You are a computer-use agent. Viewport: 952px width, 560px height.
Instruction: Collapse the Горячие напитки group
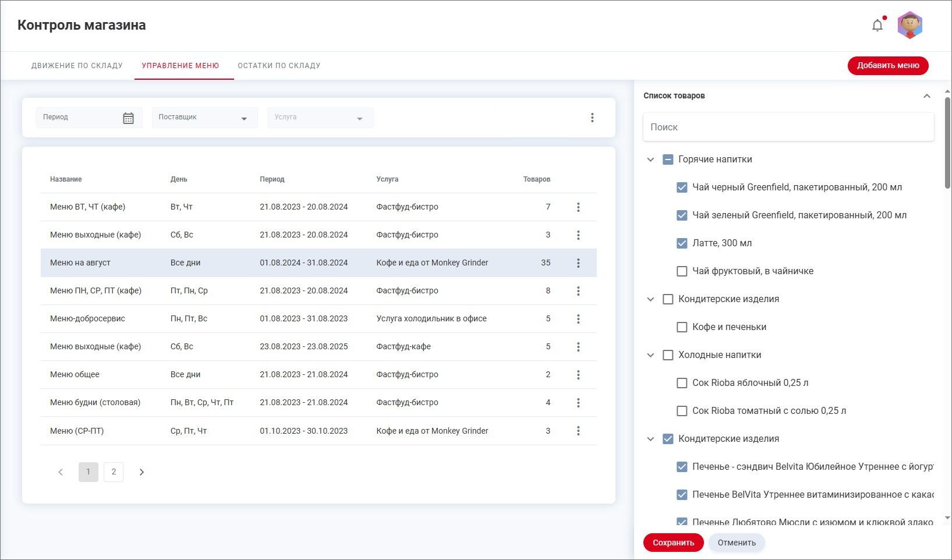(x=650, y=160)
